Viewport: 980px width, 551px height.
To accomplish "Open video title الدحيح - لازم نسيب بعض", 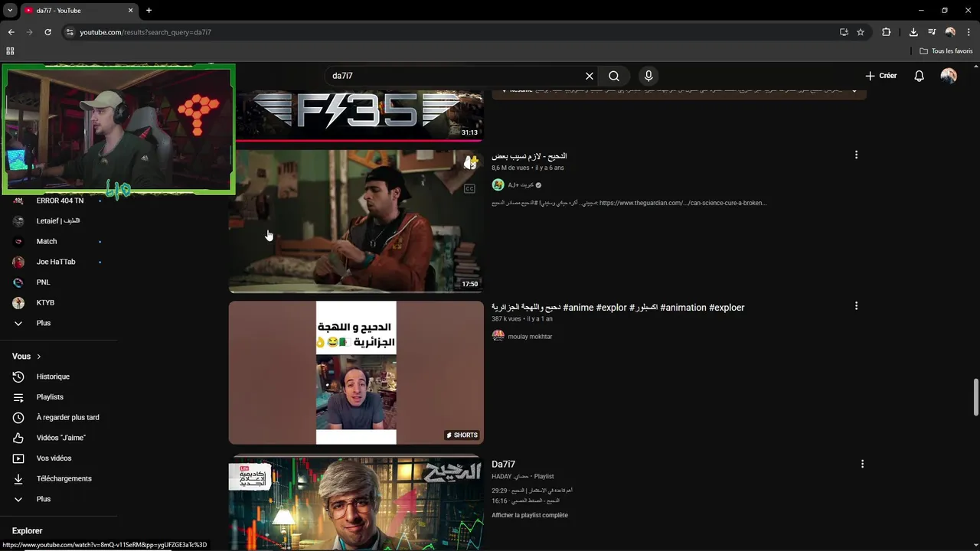I will tap(529, 156).
